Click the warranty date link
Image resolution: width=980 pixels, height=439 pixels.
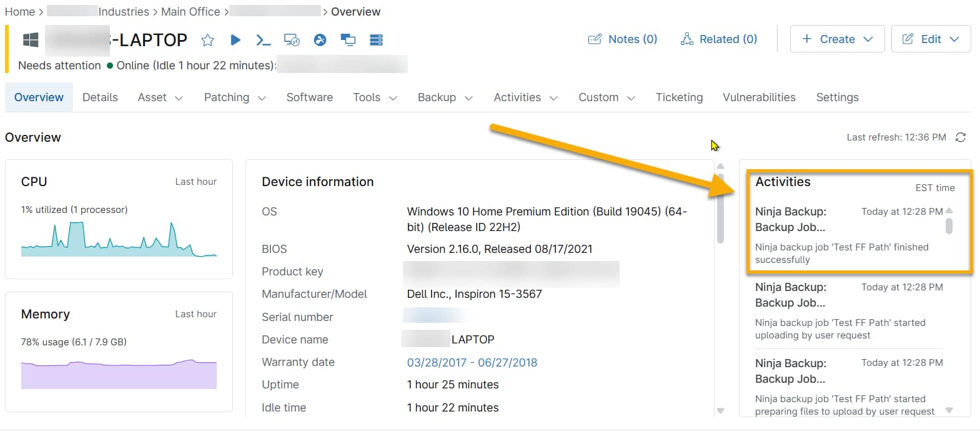point(472,363)
